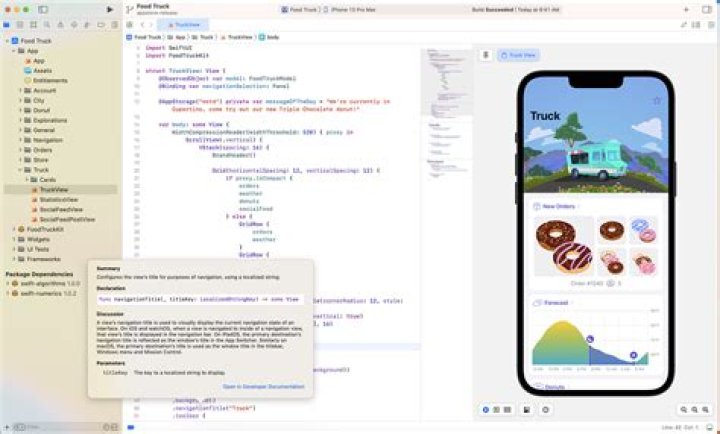
Task: Click the Truck View preview button
Action: 520,55
